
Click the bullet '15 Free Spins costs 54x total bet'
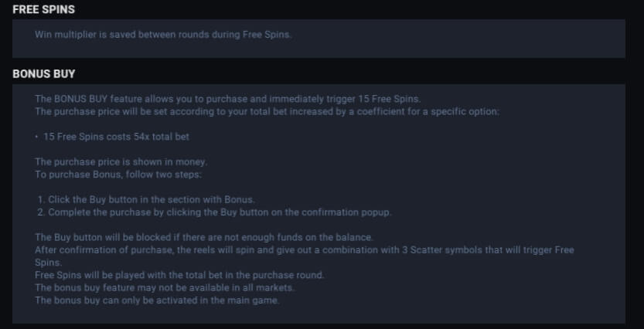[116, 137]
